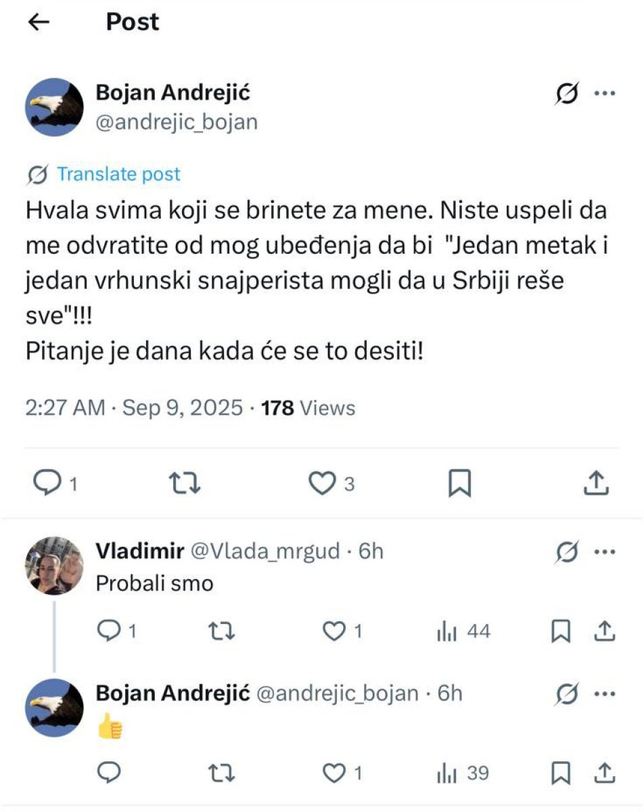The image size is (644, 812).
Task: Like the main post
Action: 323,482
